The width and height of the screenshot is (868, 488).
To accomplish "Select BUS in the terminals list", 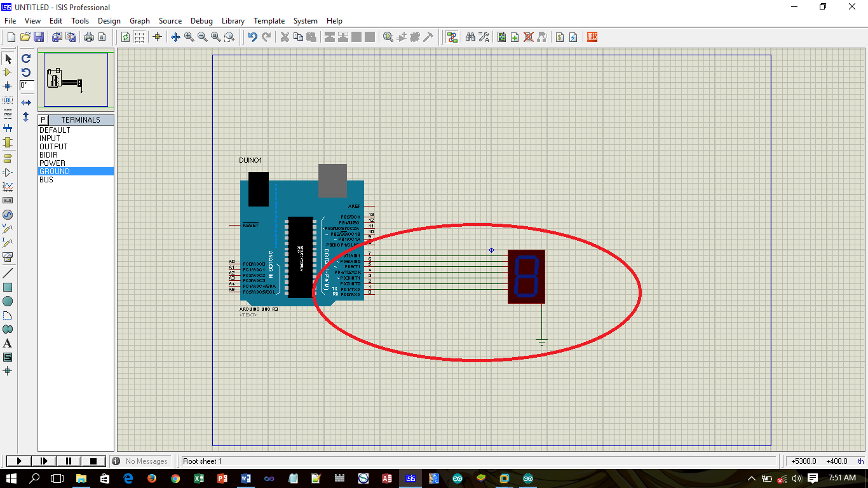I will click(x=76, y=180).
